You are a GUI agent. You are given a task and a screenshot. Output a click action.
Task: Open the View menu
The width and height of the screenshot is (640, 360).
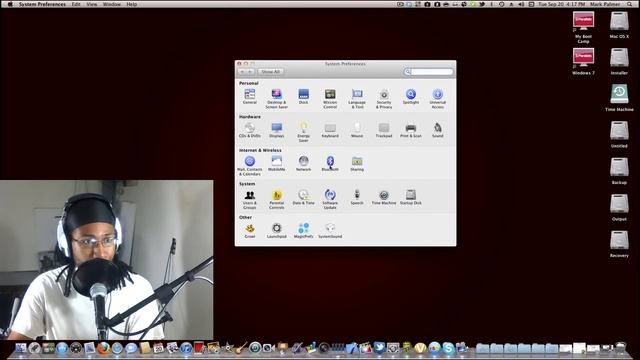(x=92, y=4)
